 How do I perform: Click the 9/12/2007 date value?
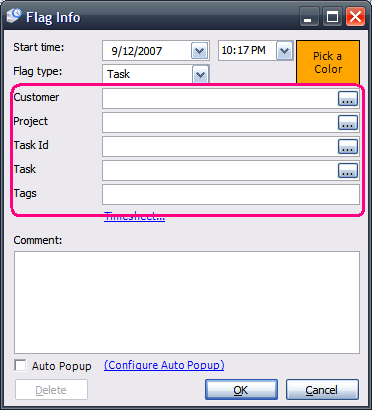[x=137, y=51]
